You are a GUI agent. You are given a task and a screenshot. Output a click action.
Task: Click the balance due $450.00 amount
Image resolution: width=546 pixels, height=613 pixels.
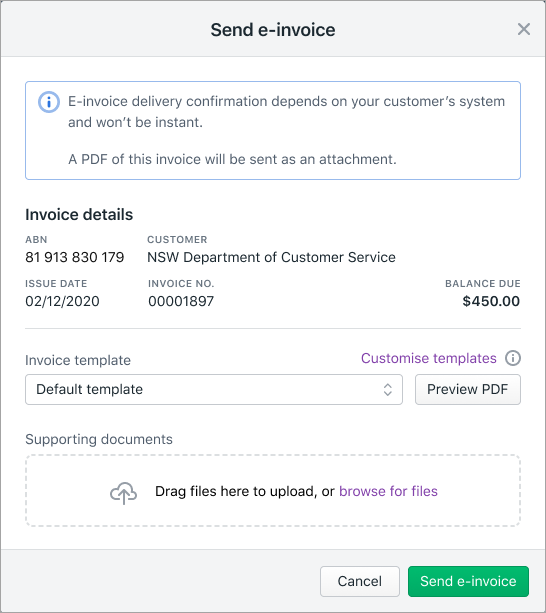tap(491, 301)
